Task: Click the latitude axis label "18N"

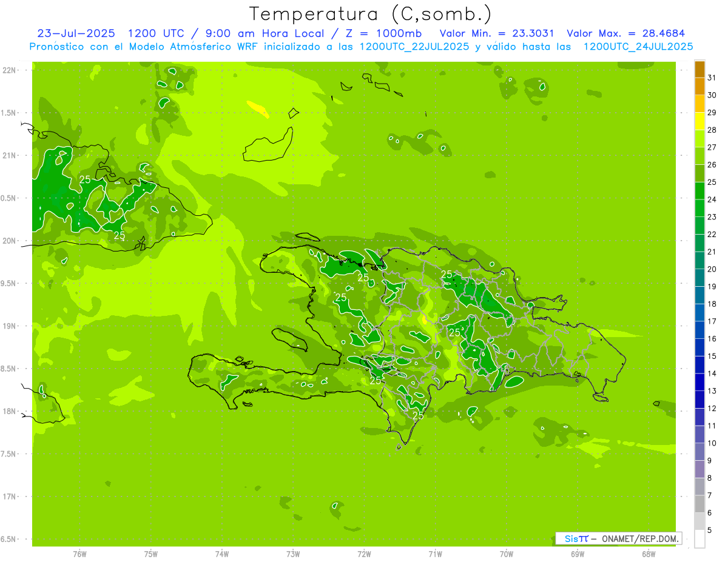Action: [x=9, y=412]
